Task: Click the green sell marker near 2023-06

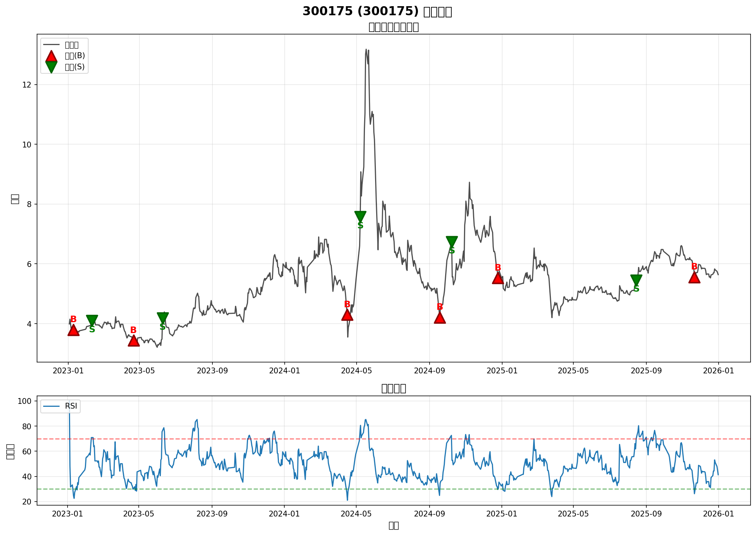Action: (x=163, y=317)
